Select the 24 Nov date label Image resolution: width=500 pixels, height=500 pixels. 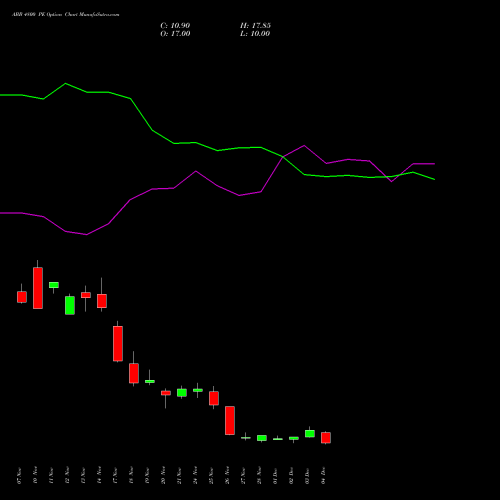[x=195, y=476]
